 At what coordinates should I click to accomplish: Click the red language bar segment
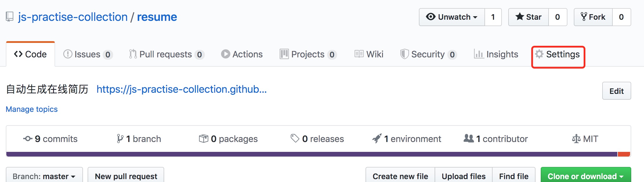coord(624,154)
